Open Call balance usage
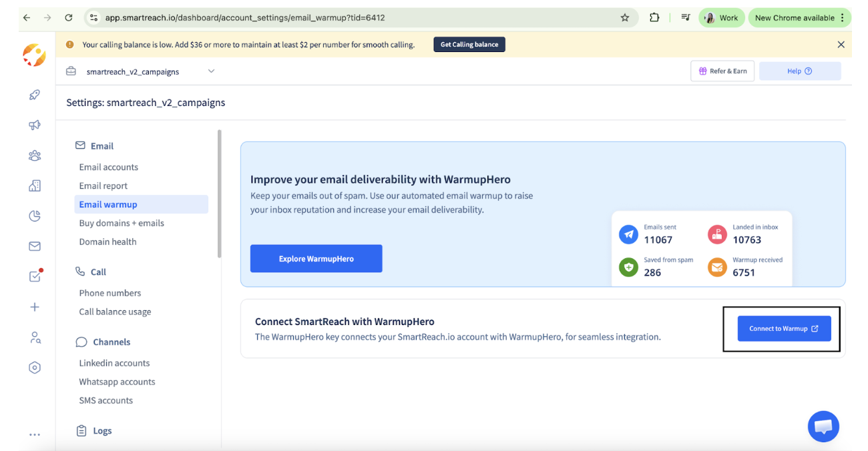 pyautogui.click(x=115, y=312)
